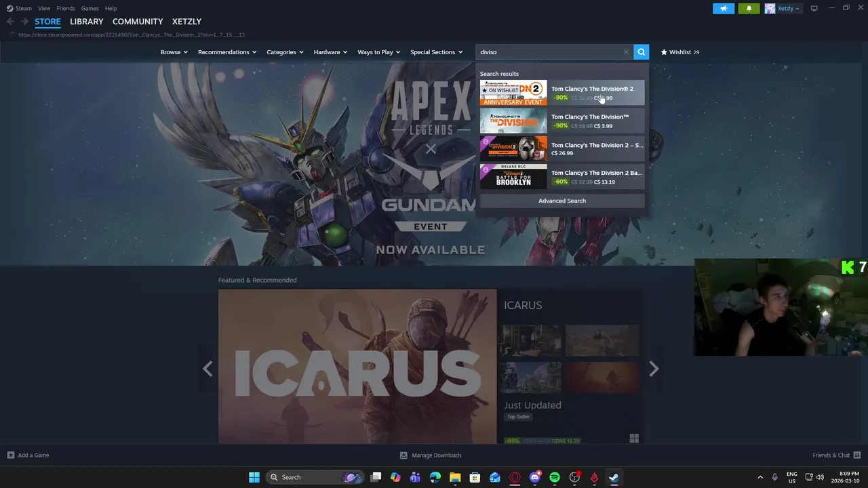
Task: Click the taskbar Search box
Action: pyautogui.click(x=315, y=477)
